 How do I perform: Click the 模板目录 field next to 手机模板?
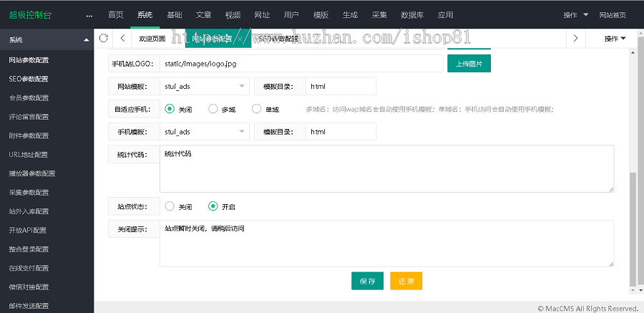click(x=341, y=132)
